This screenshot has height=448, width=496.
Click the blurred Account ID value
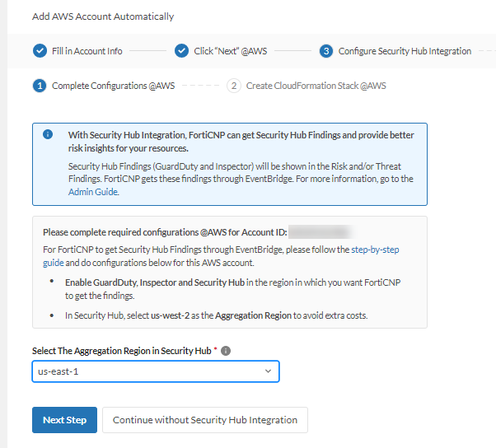coord(321,232)
